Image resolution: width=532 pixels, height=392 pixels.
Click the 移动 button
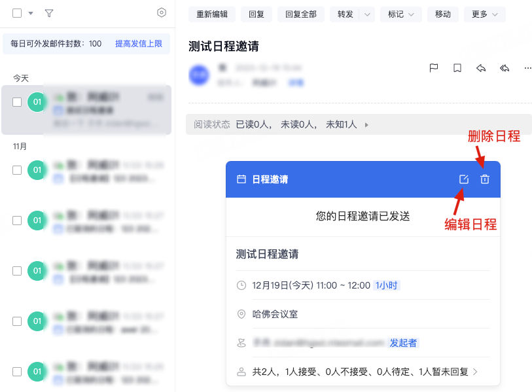click(x=443, y=14)
